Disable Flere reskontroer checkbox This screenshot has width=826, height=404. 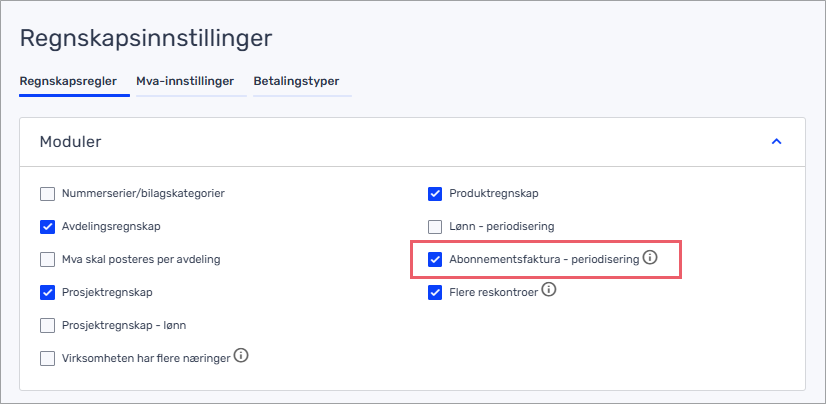point(435,293)
